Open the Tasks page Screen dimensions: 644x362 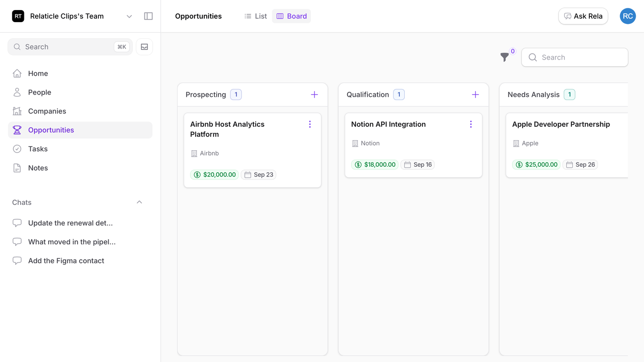pyautogui.click(x=80, y=149)
